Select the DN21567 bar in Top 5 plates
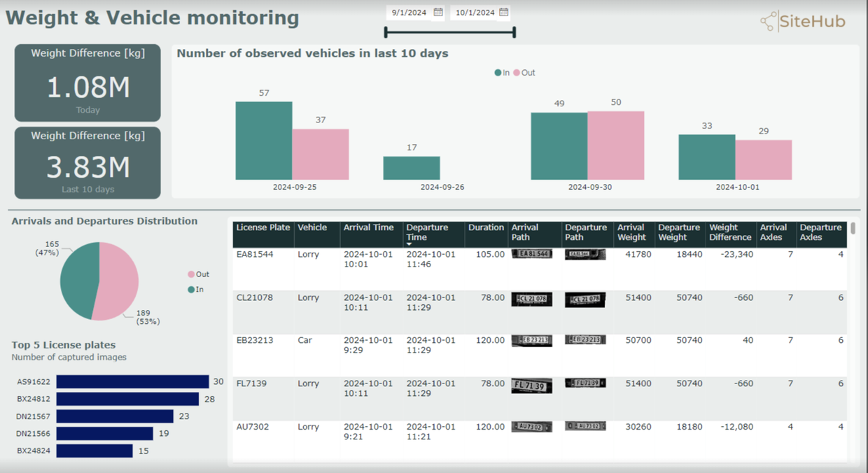The height and width of the screenshot is (473, 868). 115,416
